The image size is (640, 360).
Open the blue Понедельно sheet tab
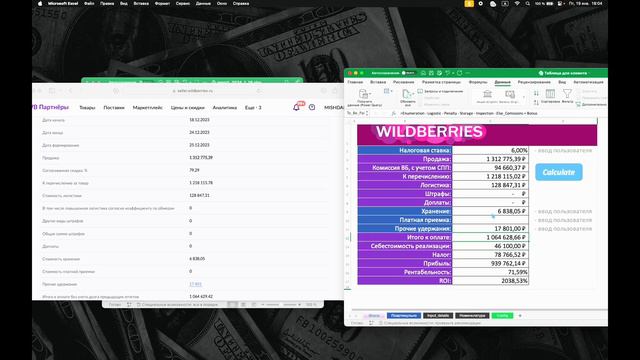point(404,316)
